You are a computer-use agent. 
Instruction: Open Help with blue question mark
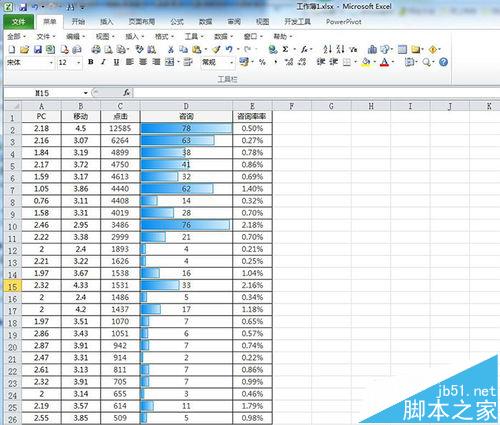(x=443, y=62)
